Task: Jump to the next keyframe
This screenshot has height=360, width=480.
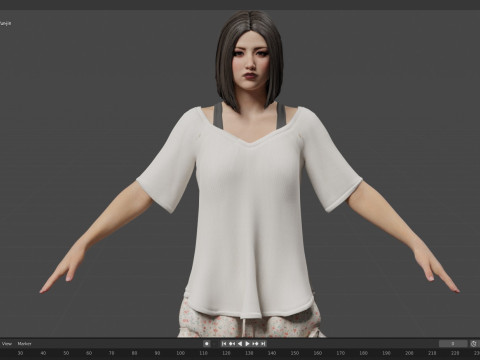Action: pos(255,344)
